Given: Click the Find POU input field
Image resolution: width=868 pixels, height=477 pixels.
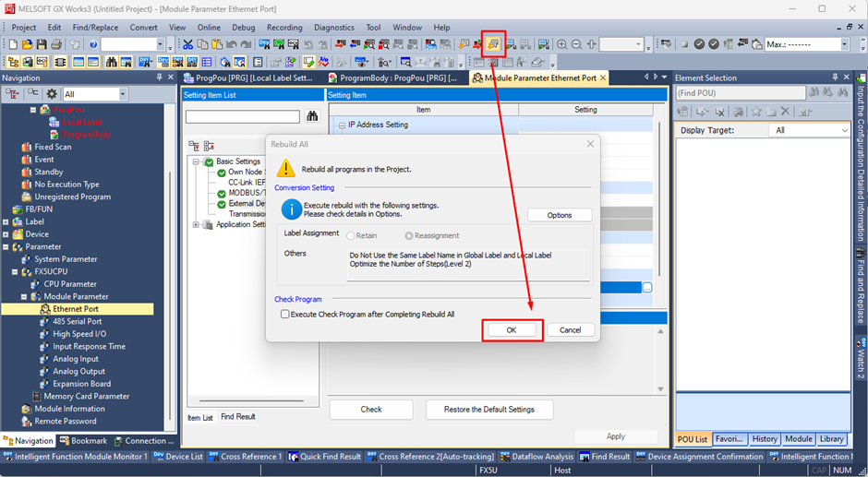Looking at the screenshot, I should click(x=741, y=93).
